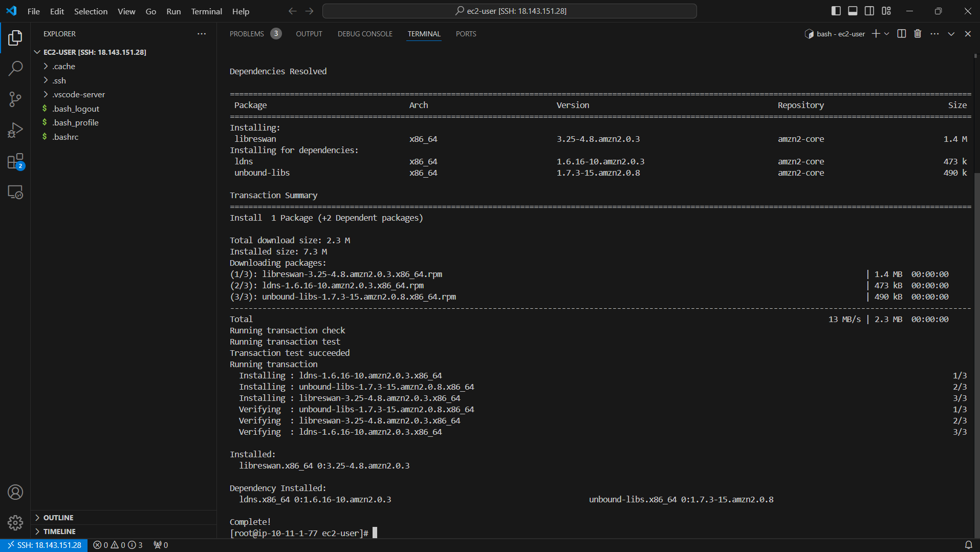Switch to the PORTS tab
980x552 pixels.
point(466,34)
